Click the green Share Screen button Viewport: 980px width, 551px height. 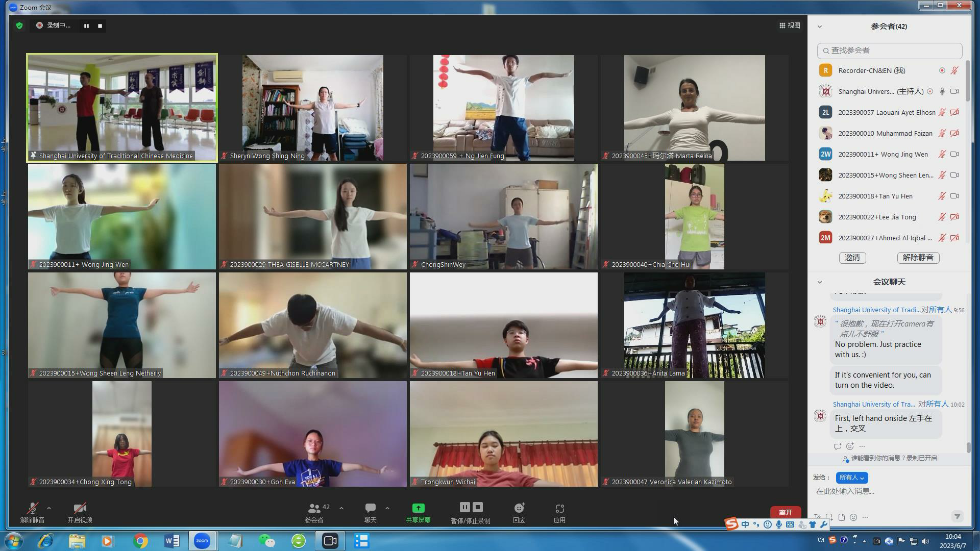[x=418, y=512]
